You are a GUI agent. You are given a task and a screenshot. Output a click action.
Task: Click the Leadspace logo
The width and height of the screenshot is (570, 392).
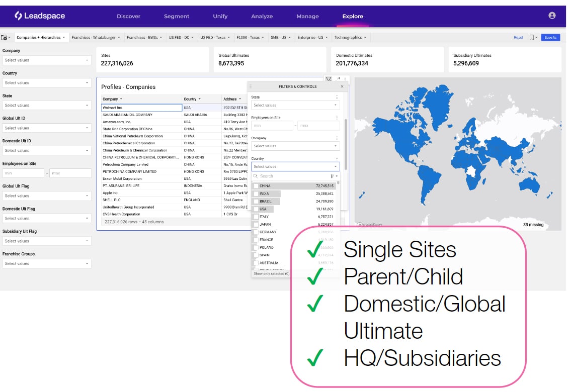coord(40,16)
